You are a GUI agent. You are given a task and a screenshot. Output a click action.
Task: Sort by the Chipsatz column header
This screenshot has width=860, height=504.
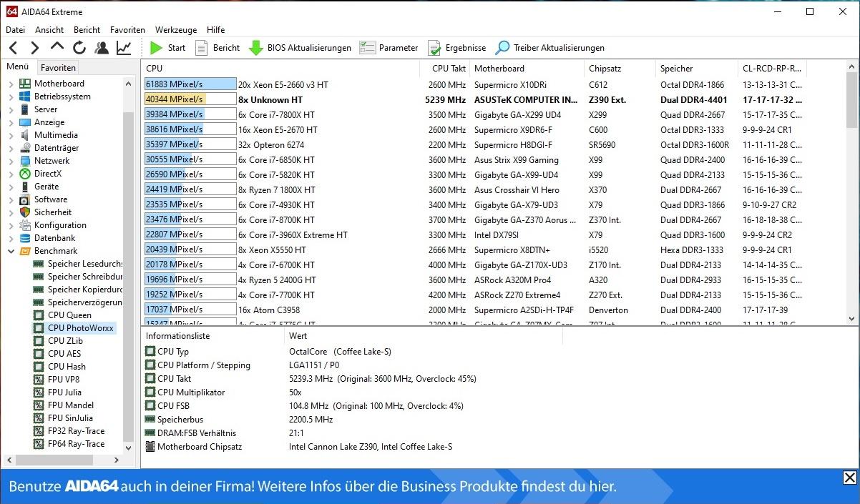620,69
